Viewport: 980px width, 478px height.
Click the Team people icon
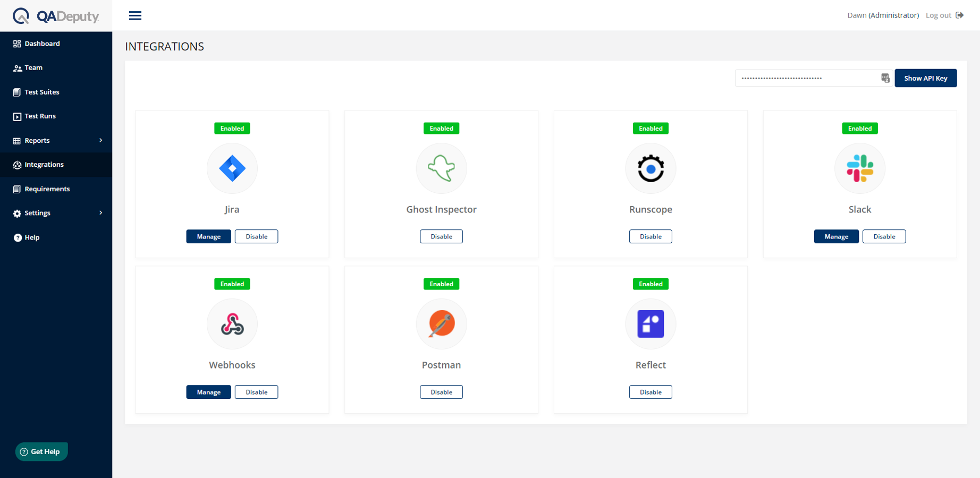(17, 68)
